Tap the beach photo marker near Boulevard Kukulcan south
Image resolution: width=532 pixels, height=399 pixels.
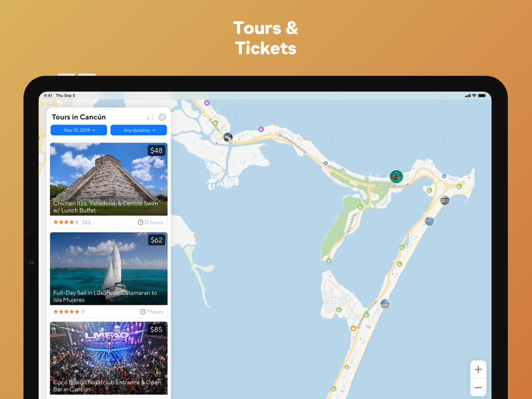[385, 304]
